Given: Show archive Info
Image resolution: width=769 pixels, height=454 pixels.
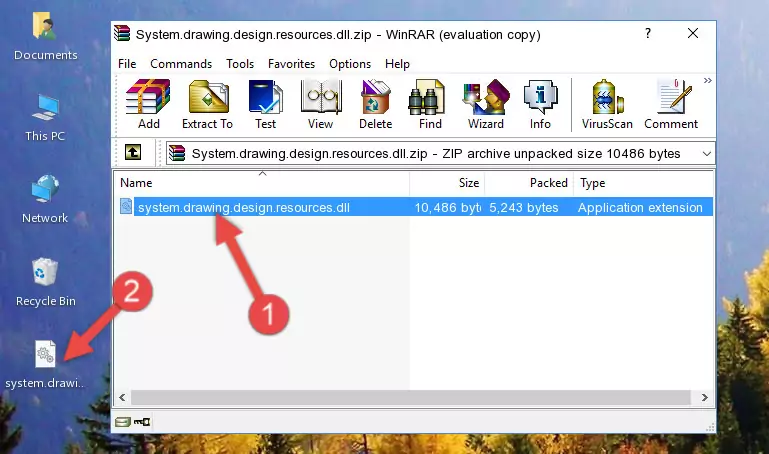Looking at the screenshot, I should (x=540, y=104).
